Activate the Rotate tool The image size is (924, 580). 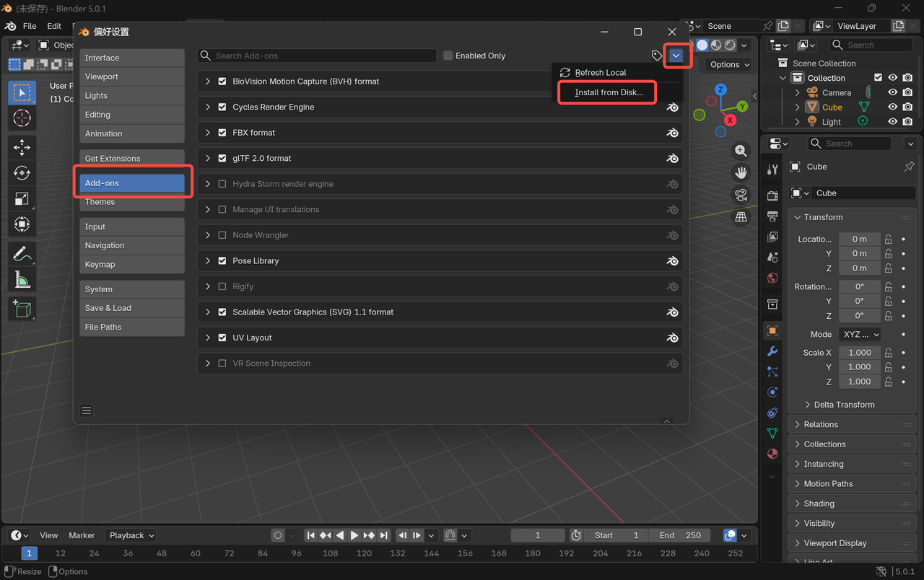pos(22,172)
